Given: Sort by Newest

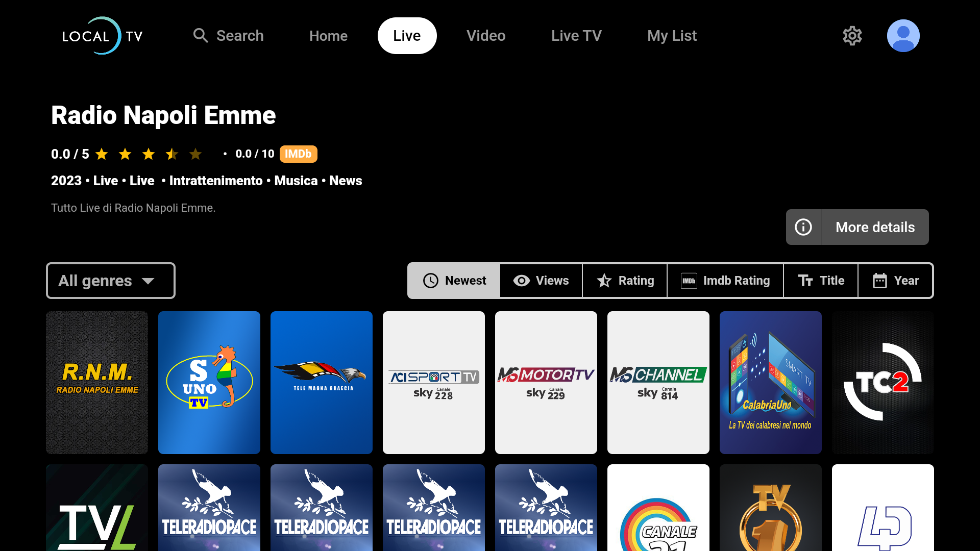Looking at the screenshot, I should (x=454, y=281).
